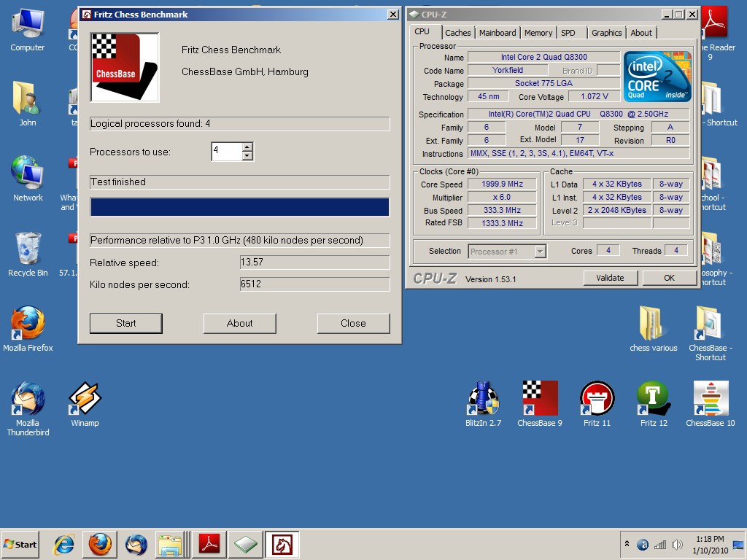This screenshot has width=747, height=560.
Task: Launch the Fritz 12 shortcut
Action: pos(654,404)
